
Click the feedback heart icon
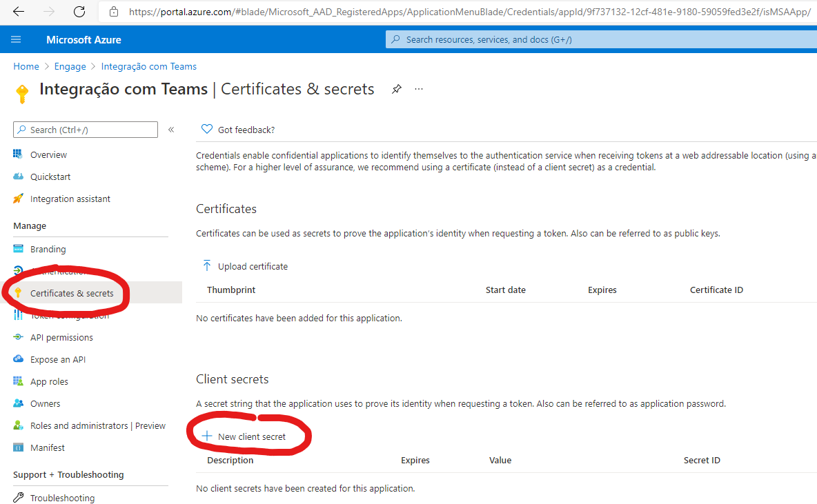207,129
